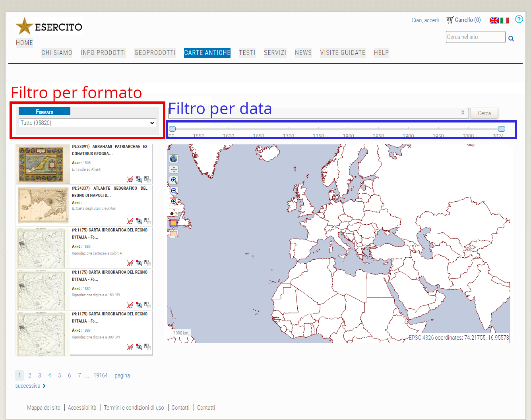Viewport: 531px width, 420px height.
Task: Switch language to English flag
Action: pyautogui.click(x=494, y=20)
